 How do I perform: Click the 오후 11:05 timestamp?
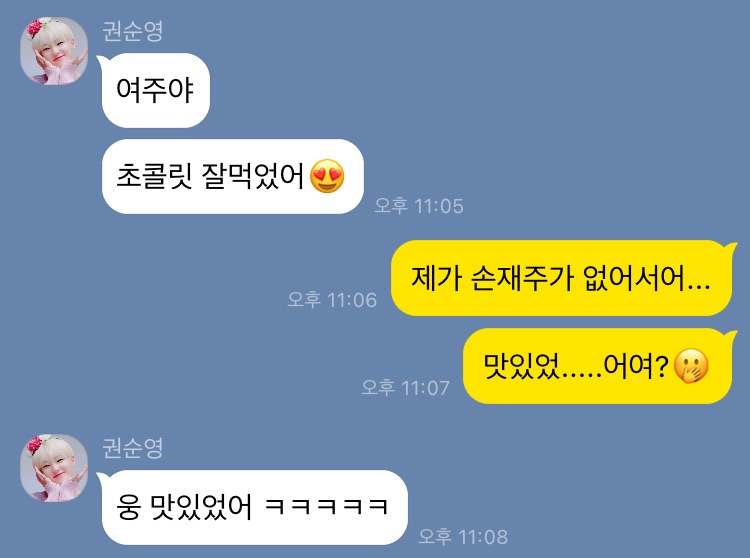(x=419, y=206)
